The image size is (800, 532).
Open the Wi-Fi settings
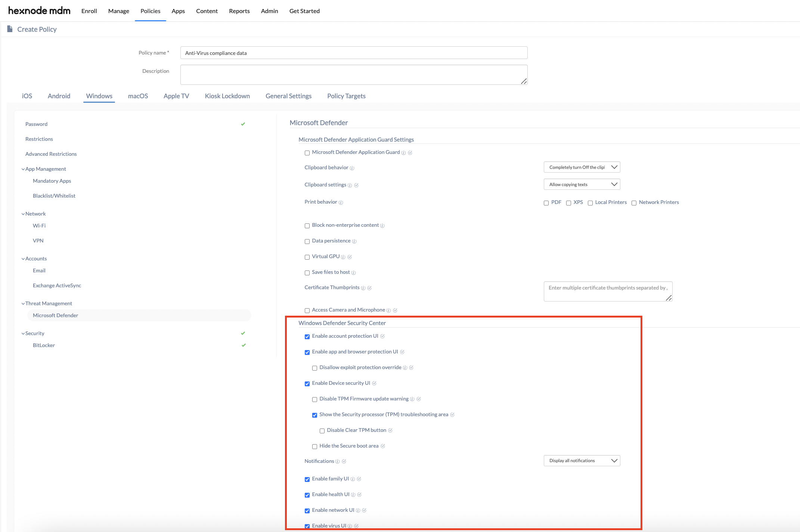coord(39,226)
